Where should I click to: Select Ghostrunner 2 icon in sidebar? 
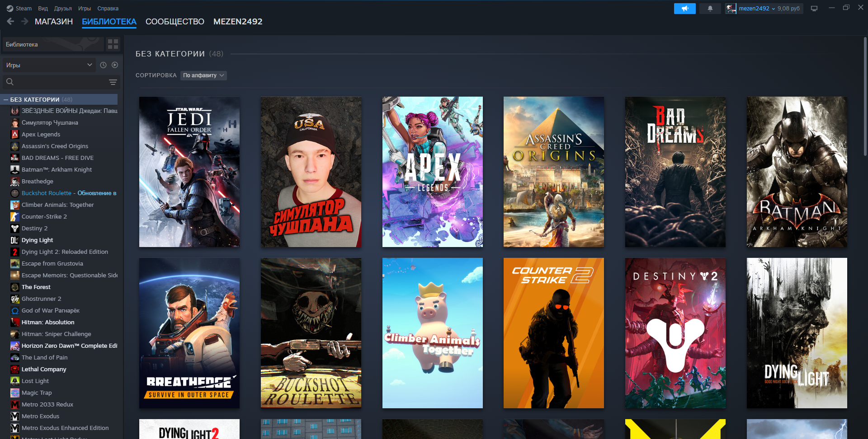(15, 299)
